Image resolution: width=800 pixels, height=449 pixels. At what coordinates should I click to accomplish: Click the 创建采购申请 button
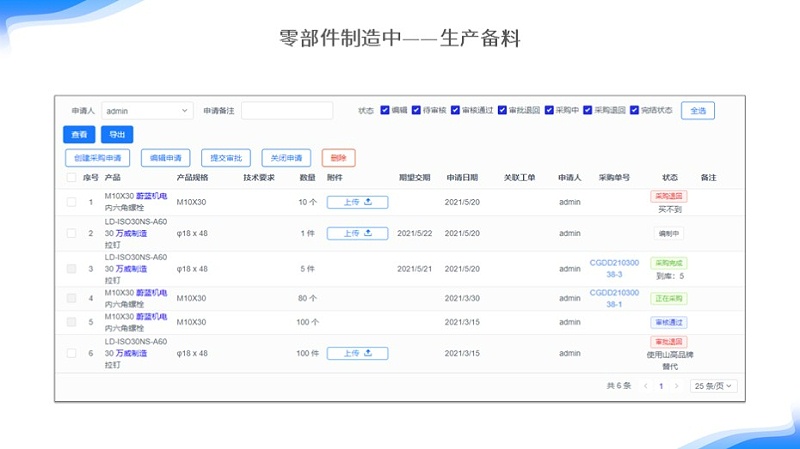coord(97,158)
